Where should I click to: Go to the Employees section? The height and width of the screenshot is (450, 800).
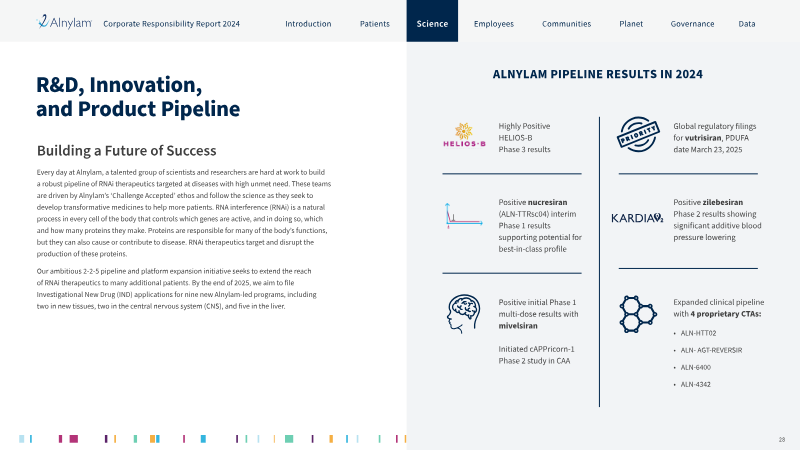pos(494,23)
